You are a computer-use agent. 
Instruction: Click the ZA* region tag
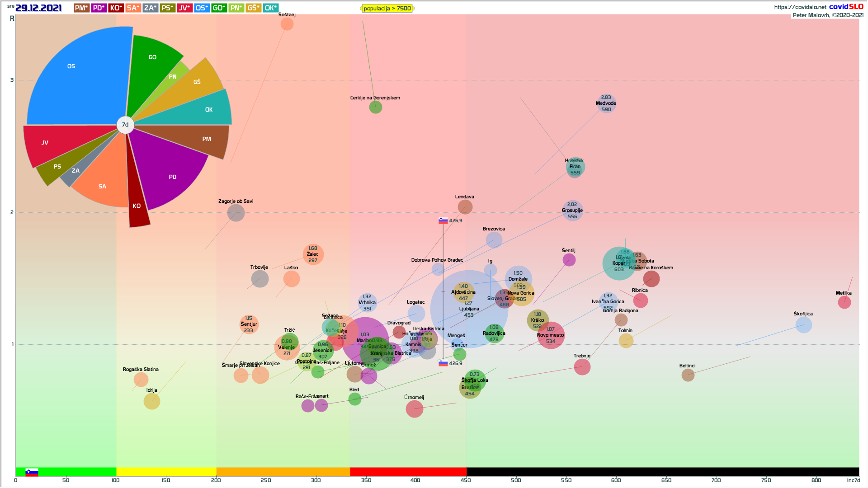[150, 8]
